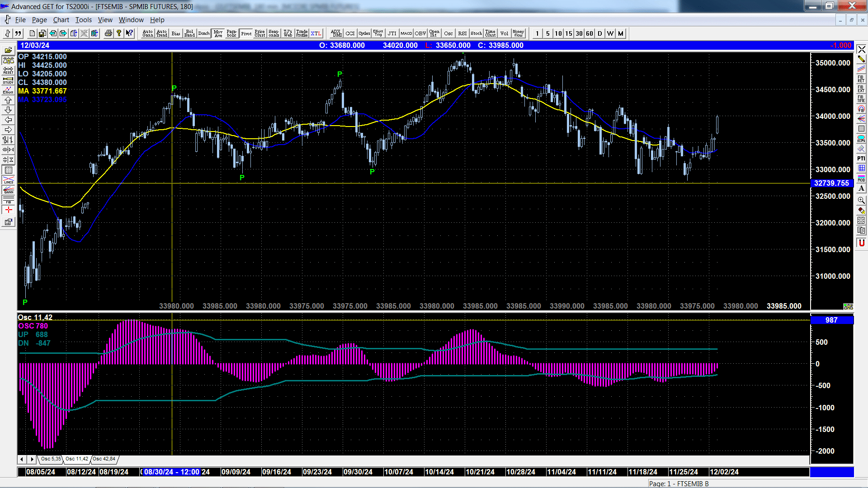Switch to Weekly (W) timeframe
The height and width of the screenshot is (488, 868).
click(610, 33)
